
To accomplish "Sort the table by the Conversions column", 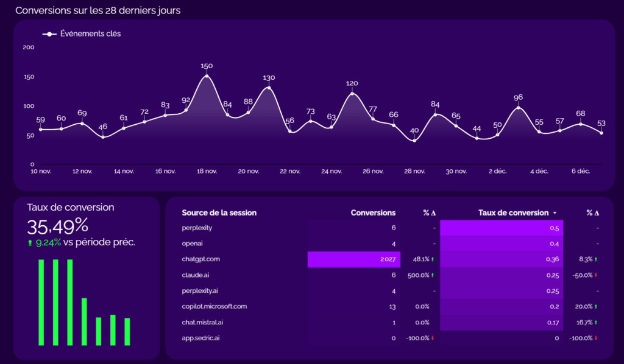I will coord(374,212).
